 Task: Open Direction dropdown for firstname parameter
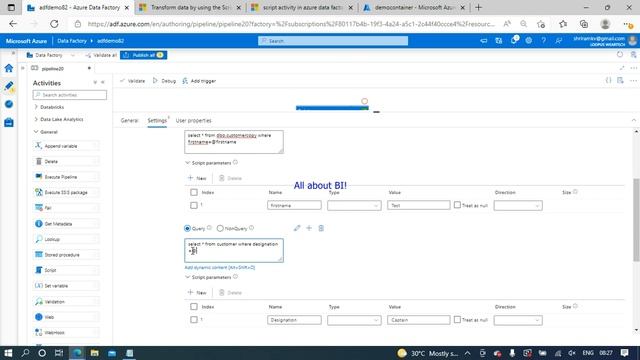pos(518,205)
